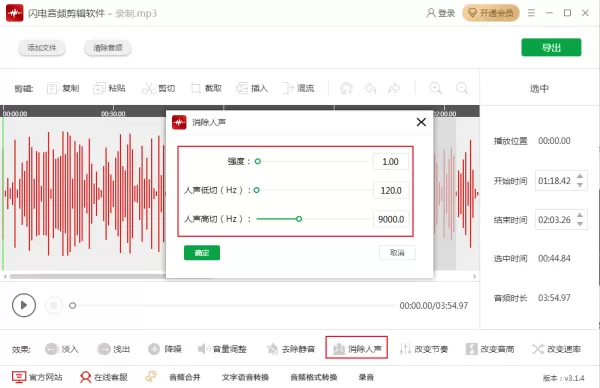Click the 开始时间 field 01:18.42
The height and width of the screenshot is (388, 600).
click(x=554, y=181)
